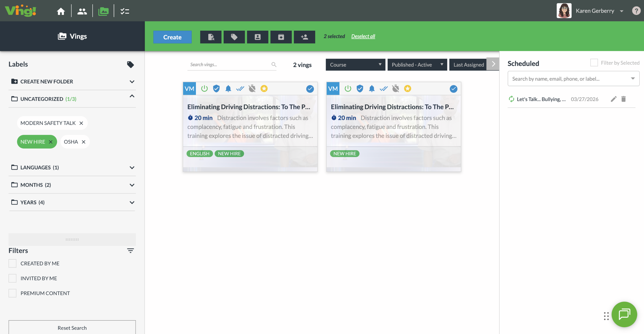
Task: Open the chat support bubble
Action: tap(624, 314)
